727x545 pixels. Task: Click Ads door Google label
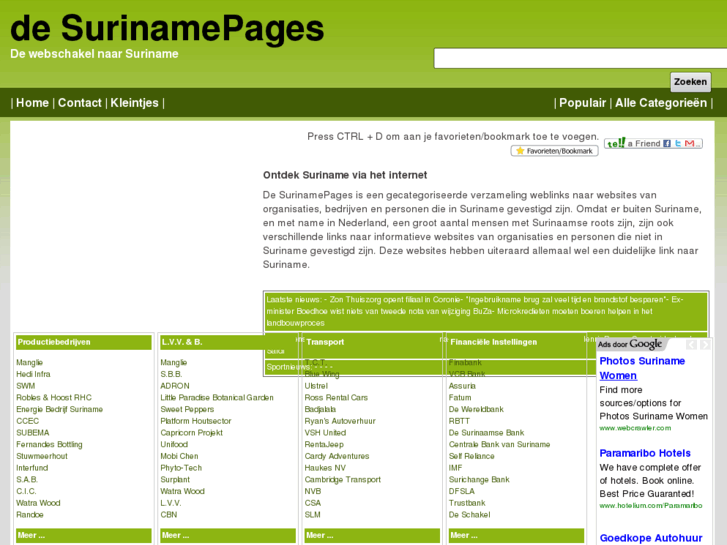click(630, 344)
